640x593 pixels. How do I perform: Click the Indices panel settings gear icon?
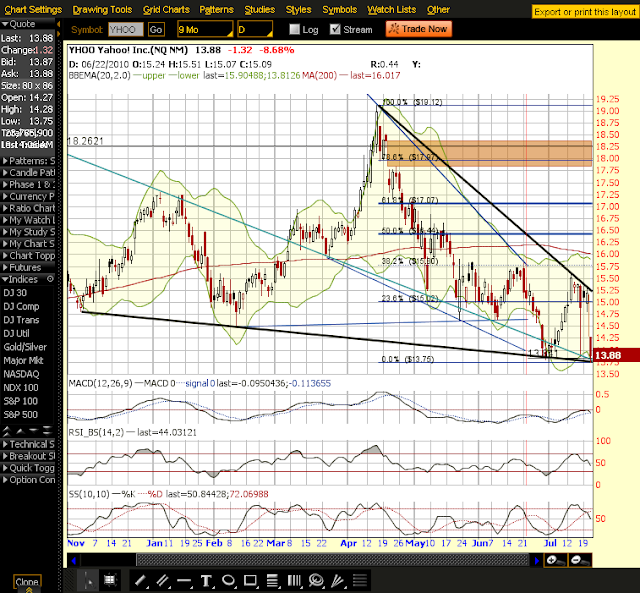pyautogui.click(x=50, y=279)
